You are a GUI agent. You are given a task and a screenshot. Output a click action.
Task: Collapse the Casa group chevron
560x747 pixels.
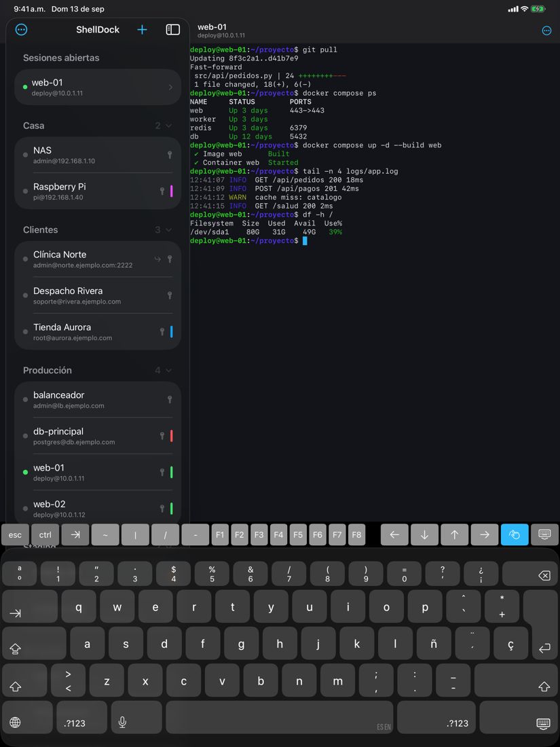click(x=168, y=126)
